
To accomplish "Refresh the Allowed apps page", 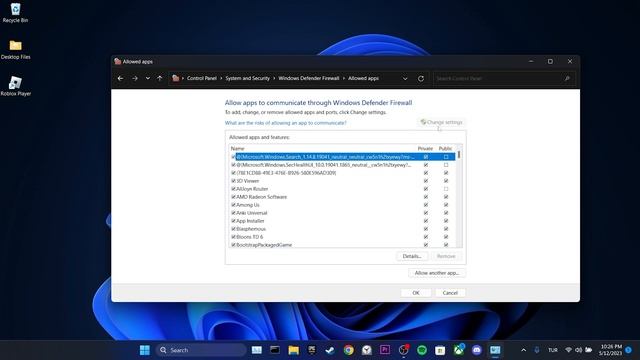I will click(x=421, y=78).
